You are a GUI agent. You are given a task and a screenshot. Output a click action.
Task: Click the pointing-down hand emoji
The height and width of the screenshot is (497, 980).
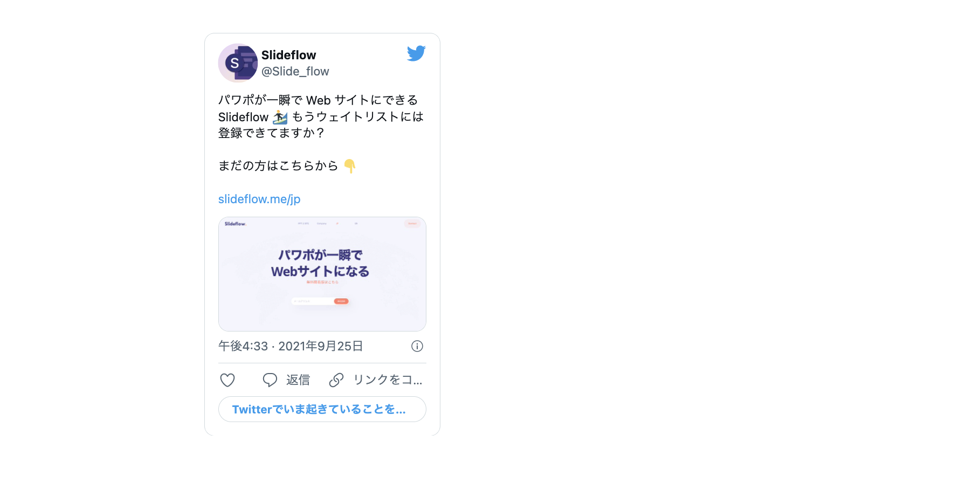coord(350,166)
